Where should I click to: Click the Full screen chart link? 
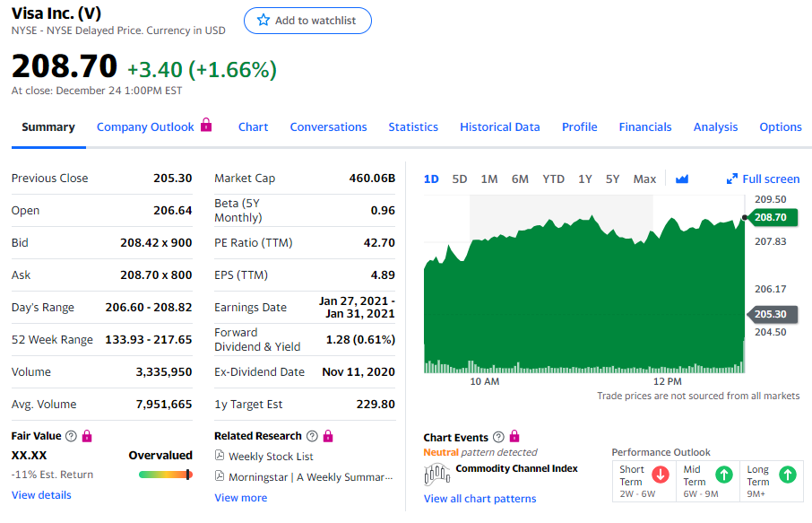771,179
